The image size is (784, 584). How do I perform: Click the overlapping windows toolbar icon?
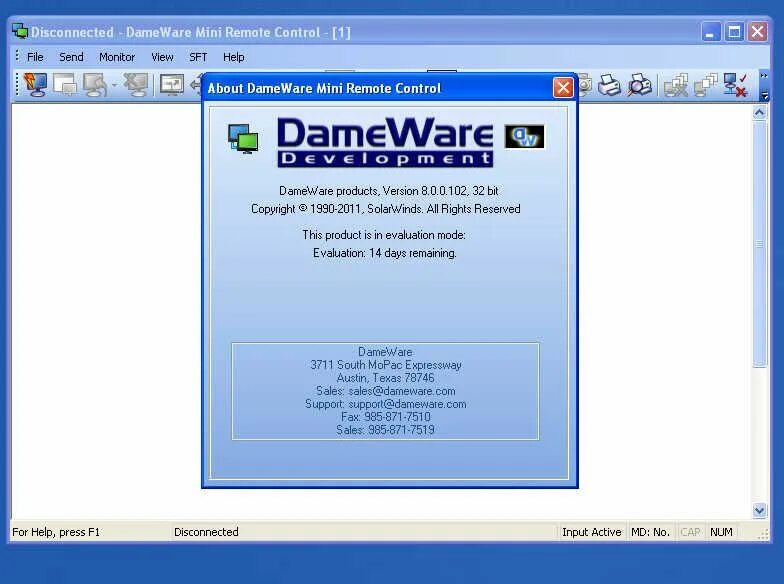[x=66, y=84]
